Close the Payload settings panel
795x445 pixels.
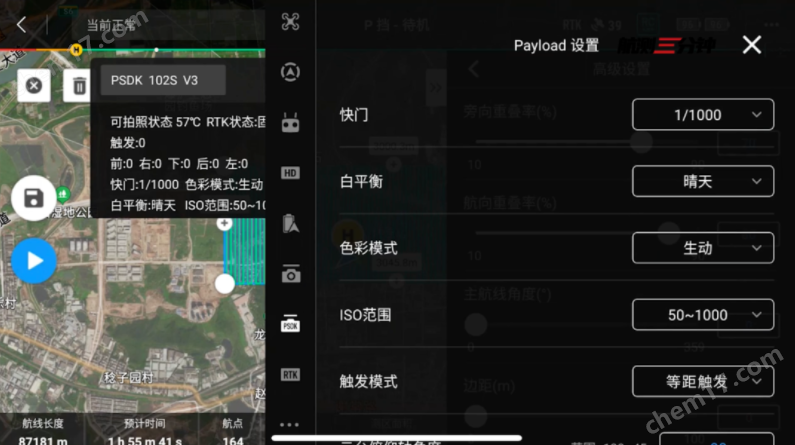click(751, 45)
